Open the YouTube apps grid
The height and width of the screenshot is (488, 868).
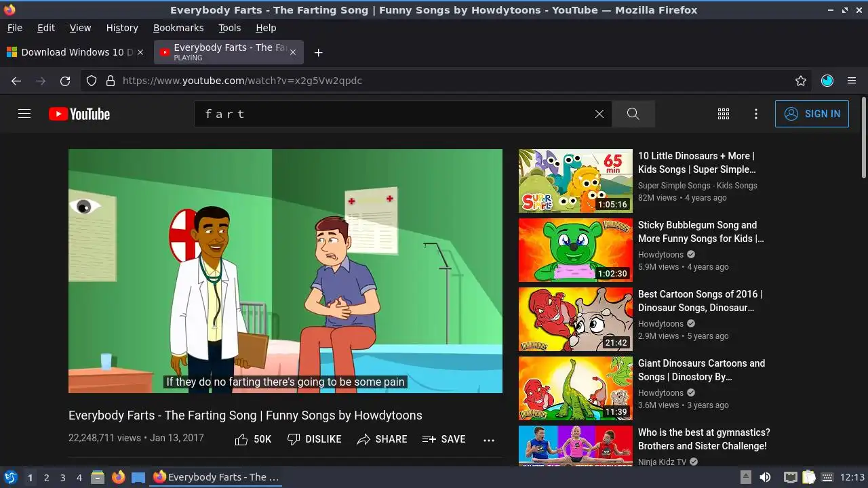724,114
